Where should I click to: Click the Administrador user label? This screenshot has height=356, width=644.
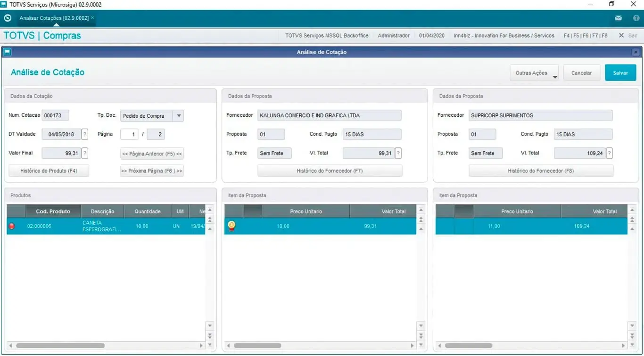[394, 35]
